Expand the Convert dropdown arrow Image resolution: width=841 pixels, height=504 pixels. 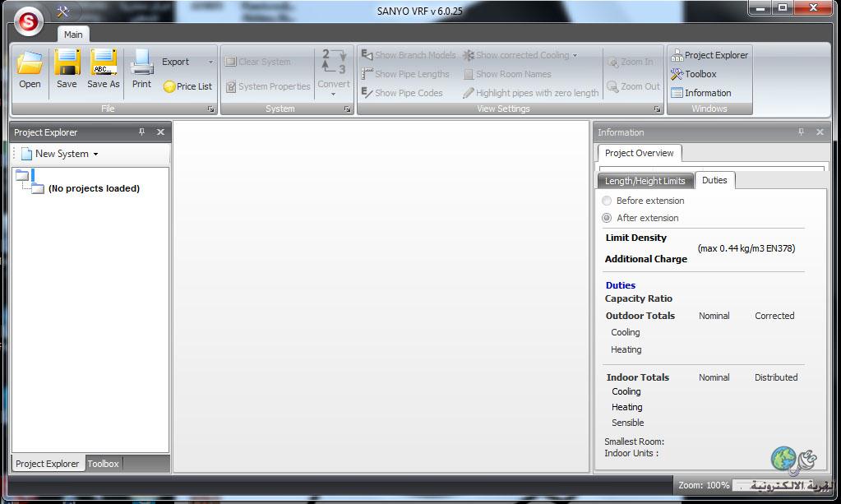pos(334,95)
